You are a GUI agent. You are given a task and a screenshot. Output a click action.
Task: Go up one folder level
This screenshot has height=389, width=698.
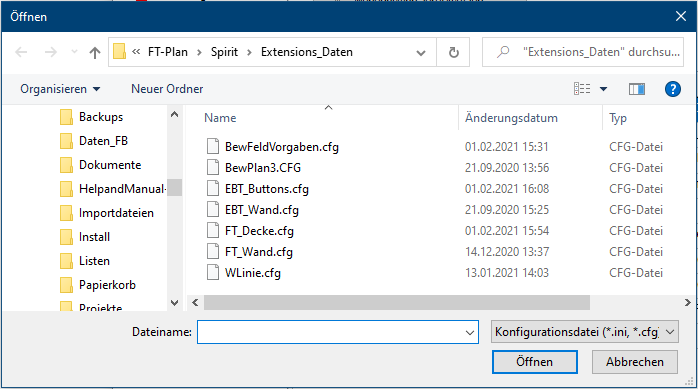pyautogui.click(x=94, y=53)
